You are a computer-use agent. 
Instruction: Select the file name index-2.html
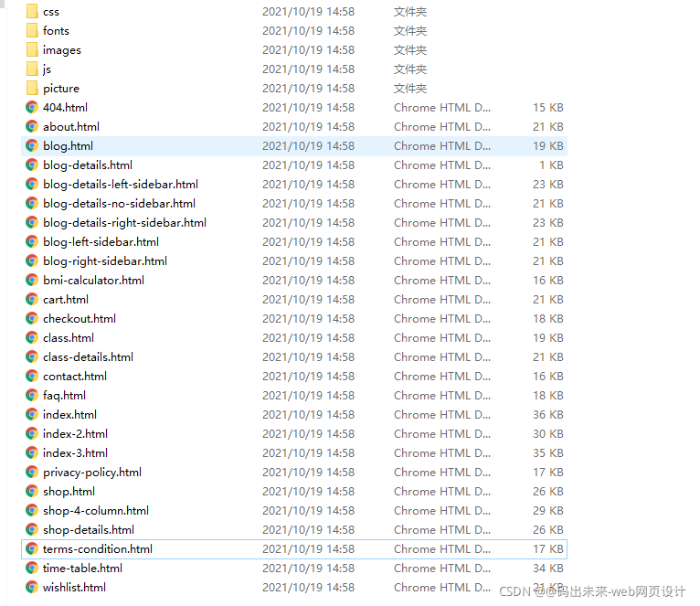[x=75, y=434]
